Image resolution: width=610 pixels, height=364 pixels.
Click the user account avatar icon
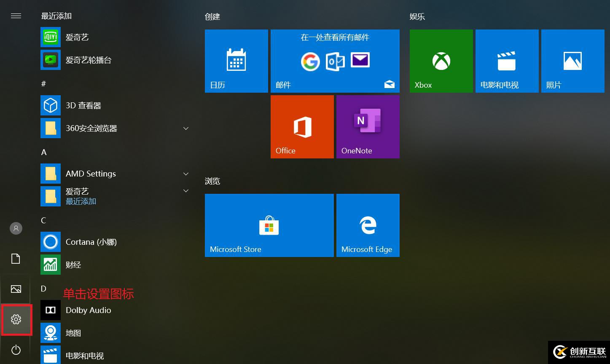[16, 228]
